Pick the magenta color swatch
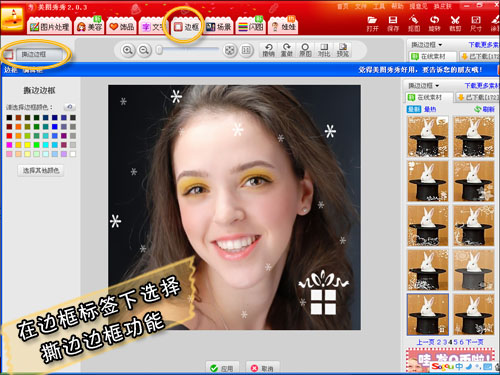The width and height of the screenshot is (500, 375). (x=9, y=145)
